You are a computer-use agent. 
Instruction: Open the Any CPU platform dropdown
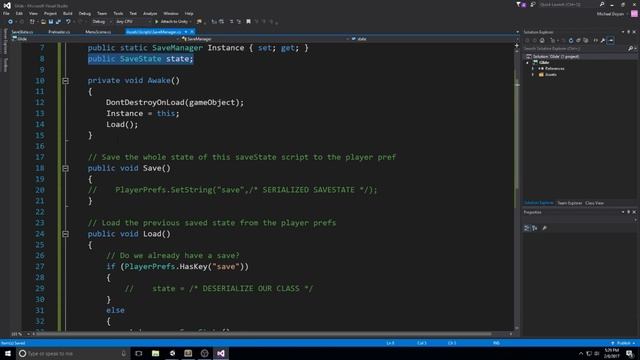[x=133, y=22]
